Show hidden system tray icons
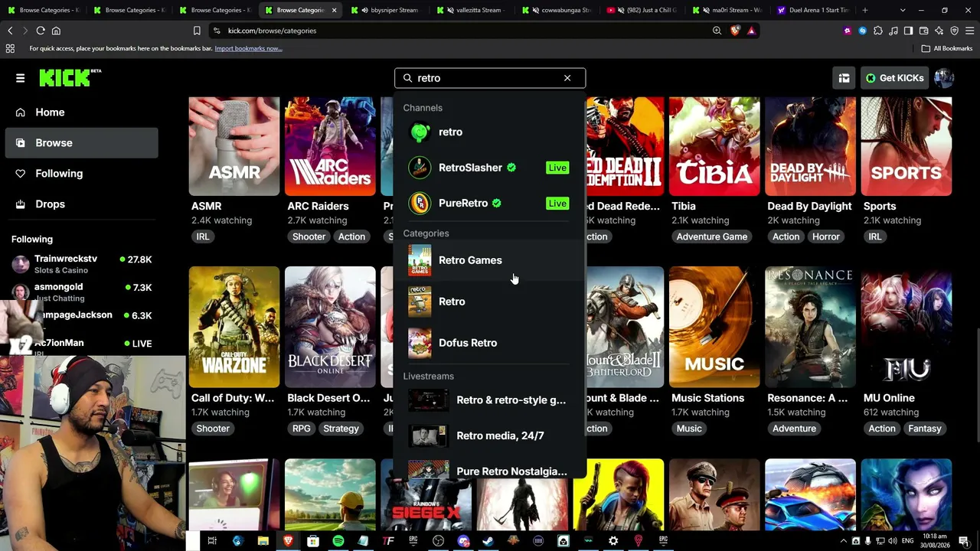The height and width of the screenshot is (551, 980). point(844,541)
